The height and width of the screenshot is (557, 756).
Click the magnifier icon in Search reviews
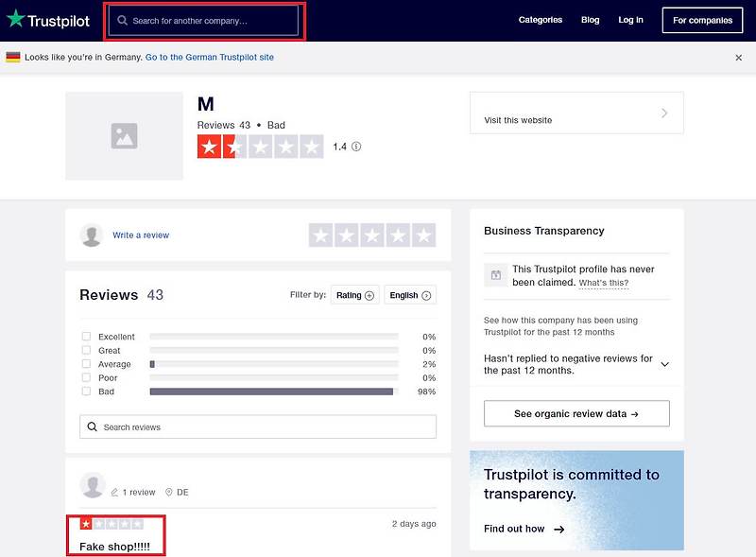(x=92, y=426)
